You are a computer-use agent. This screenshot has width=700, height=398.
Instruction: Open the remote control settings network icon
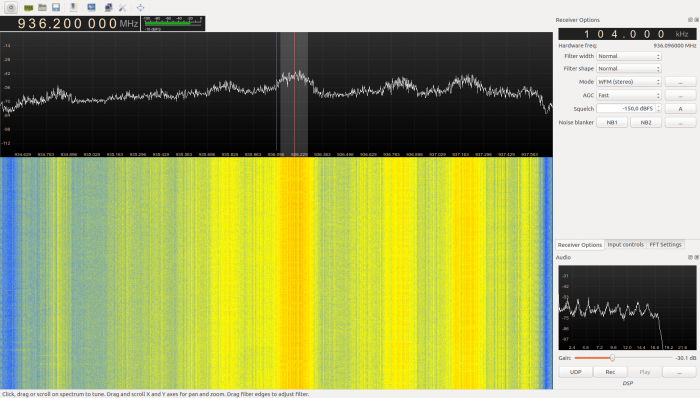pyautogui.click(x=108, y=8)
